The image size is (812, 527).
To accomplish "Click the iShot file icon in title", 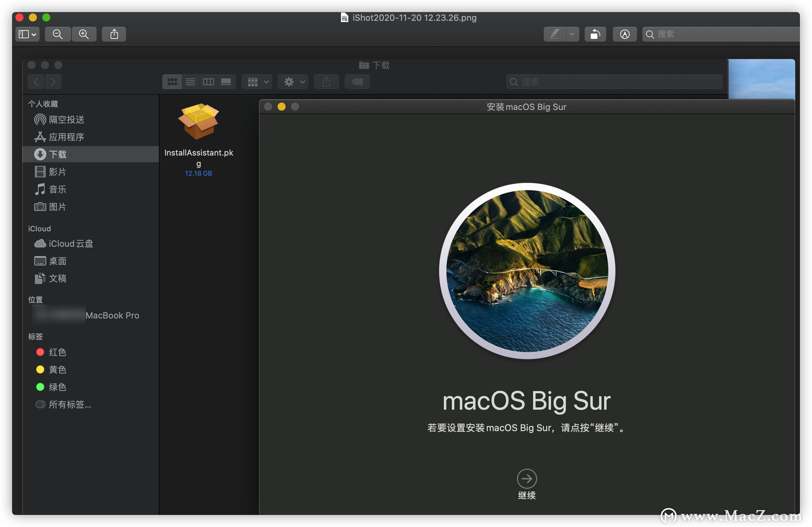I will [345, 17].
